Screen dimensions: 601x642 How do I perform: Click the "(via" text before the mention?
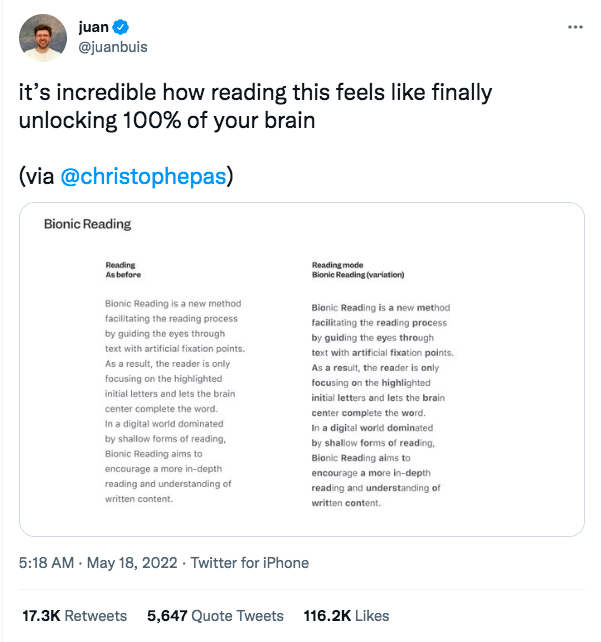coord(37,177)
